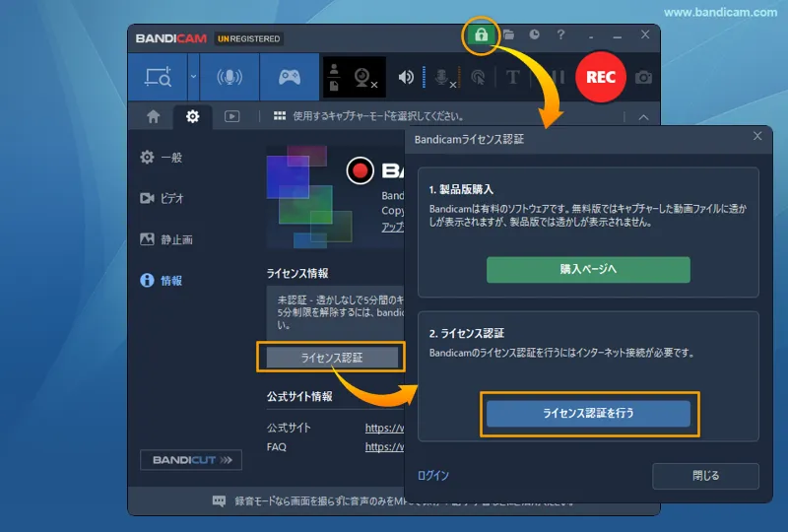This screenshot has width=788, height=532.
Task: Click the capture mode grid icon
Action: 280,116
